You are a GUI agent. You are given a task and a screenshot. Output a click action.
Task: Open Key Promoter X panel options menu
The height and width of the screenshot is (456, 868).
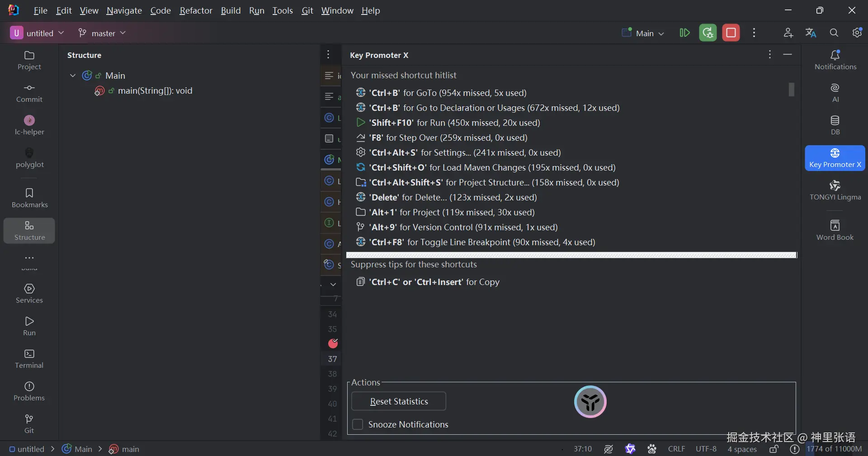tap(770, 55)
